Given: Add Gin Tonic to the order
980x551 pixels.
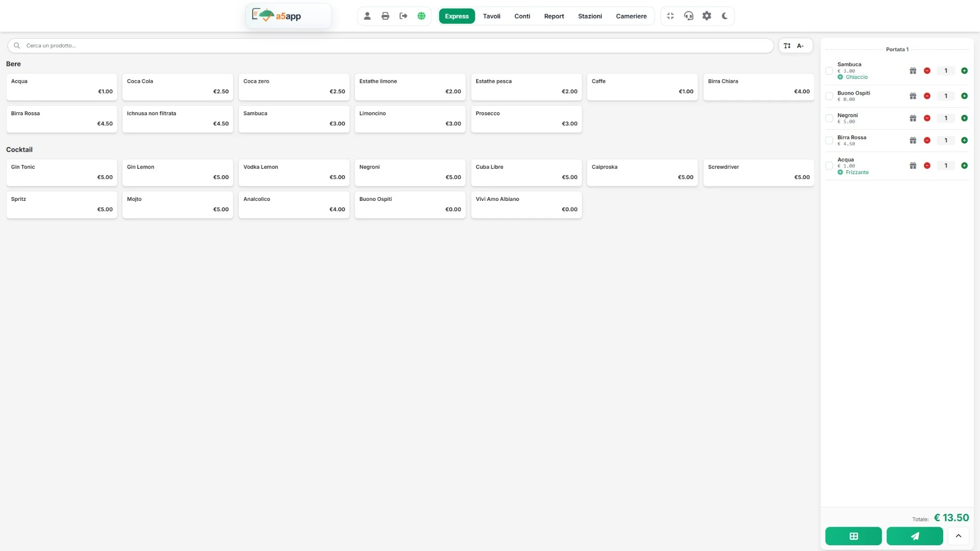Looking at the screenshot, I should 62,172.
